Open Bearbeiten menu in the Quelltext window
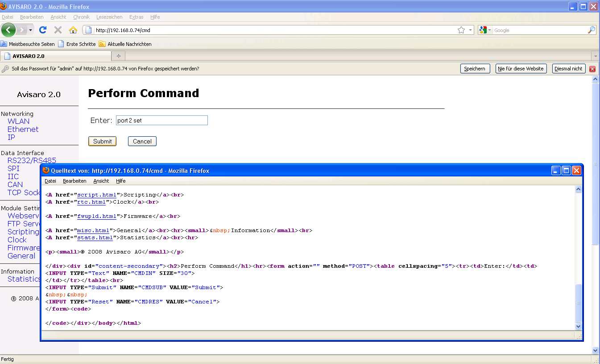 pos(74,181)
